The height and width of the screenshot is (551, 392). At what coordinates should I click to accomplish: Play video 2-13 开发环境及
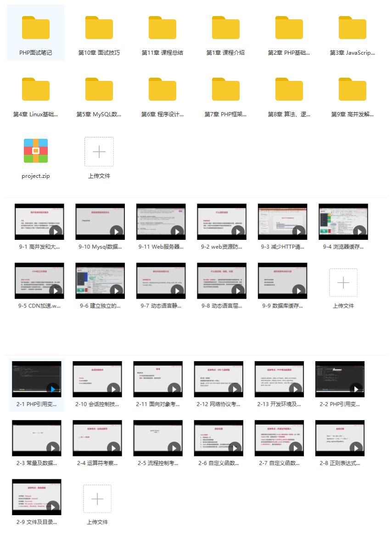[x=280, y=379]
